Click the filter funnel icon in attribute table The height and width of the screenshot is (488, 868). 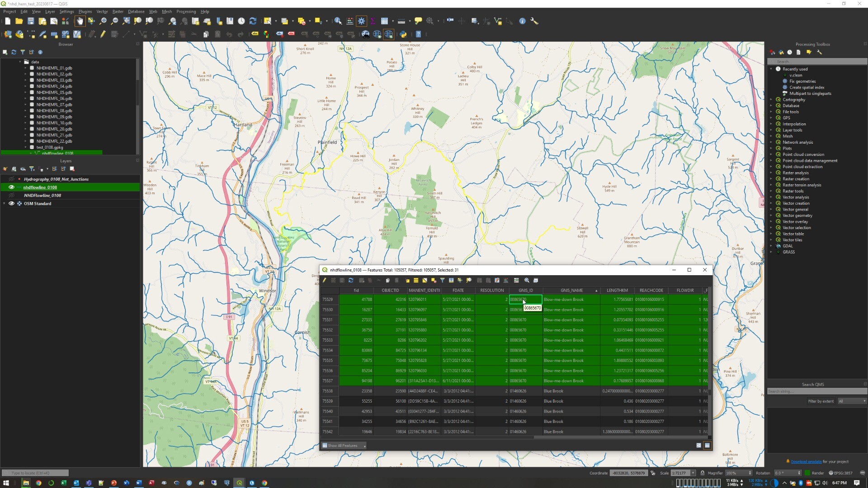coord(443,281)
